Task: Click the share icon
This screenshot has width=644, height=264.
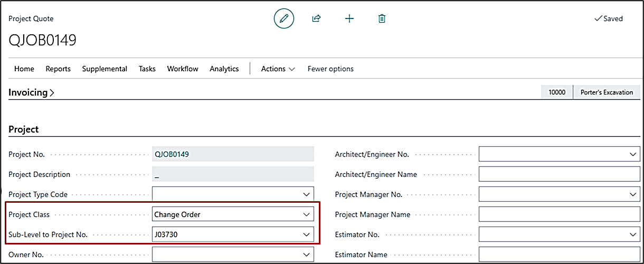Action: tap(316, 19)
